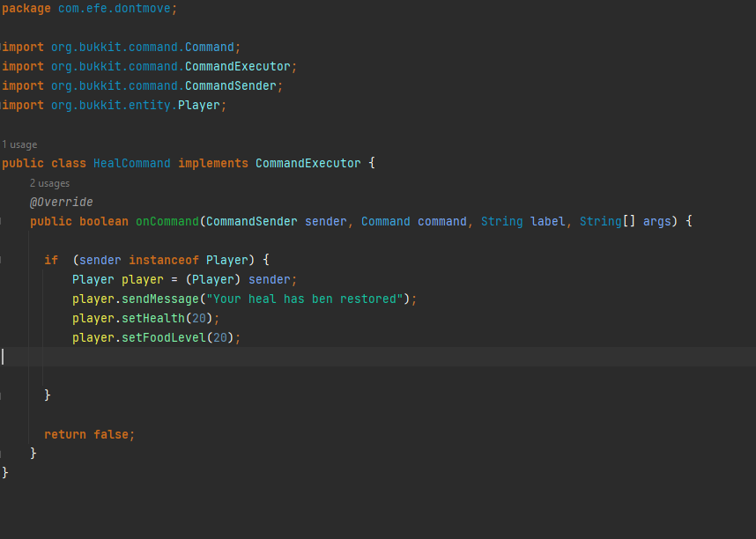Click the "Your heal has ben restored" string

[304, 299]
